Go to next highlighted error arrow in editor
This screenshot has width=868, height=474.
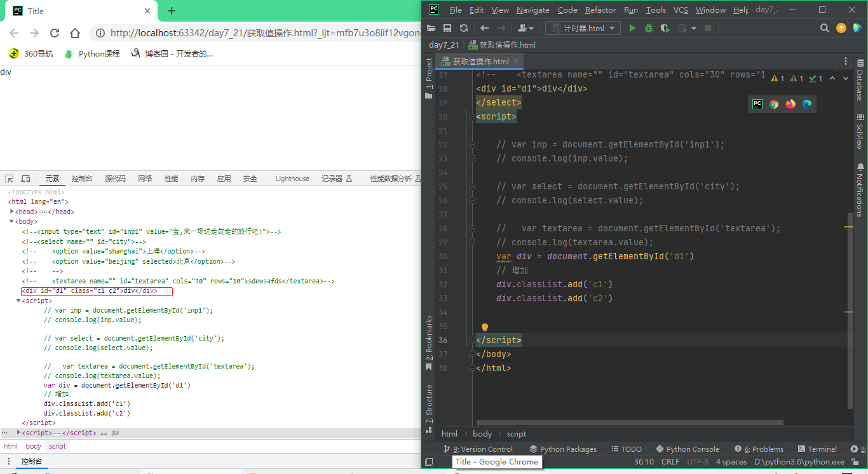click(x=846, y=78)
